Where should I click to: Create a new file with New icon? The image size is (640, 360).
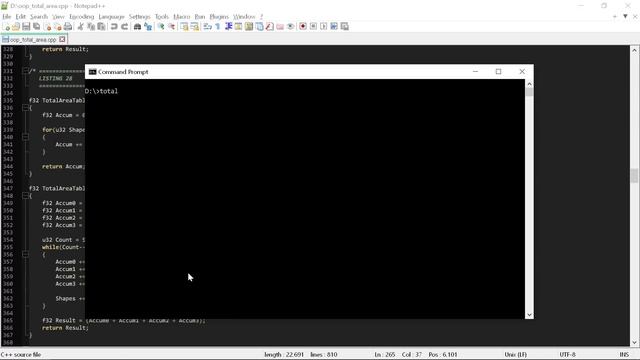(x=6, y=27)
